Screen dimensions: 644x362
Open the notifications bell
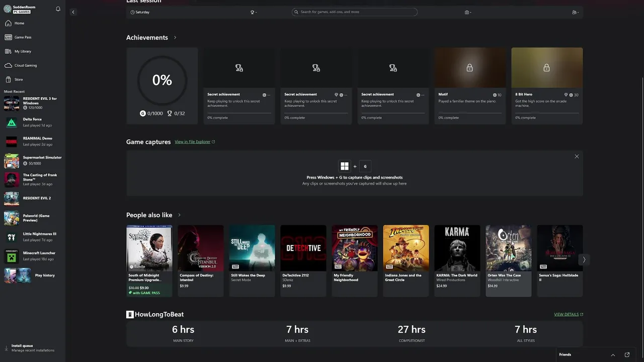(58, 9)
